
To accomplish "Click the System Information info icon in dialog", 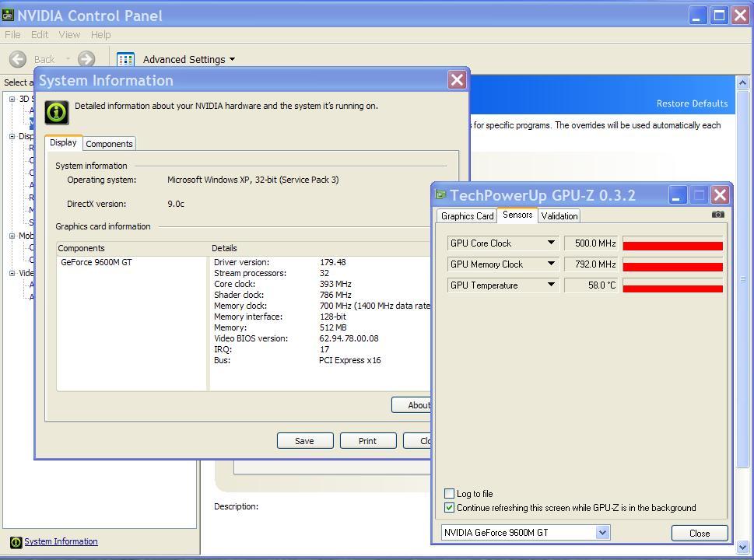I will point(57,113).
